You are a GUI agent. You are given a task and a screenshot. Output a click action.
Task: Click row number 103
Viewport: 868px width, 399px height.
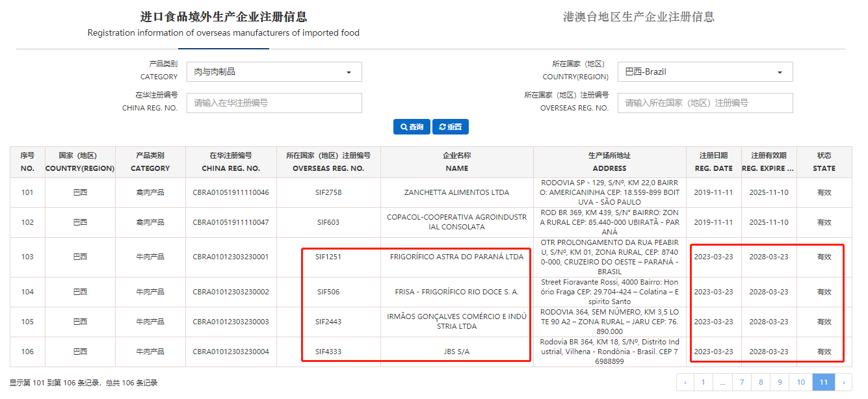pos(27,257)
